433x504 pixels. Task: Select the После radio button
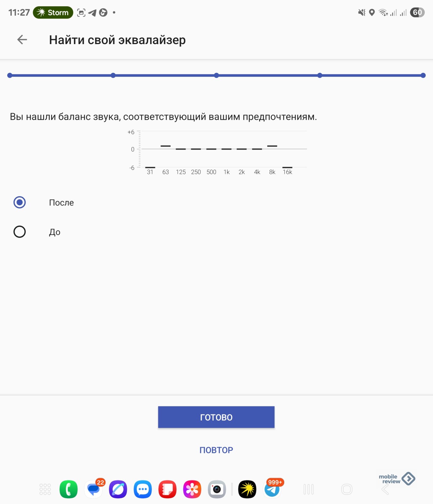20,202
